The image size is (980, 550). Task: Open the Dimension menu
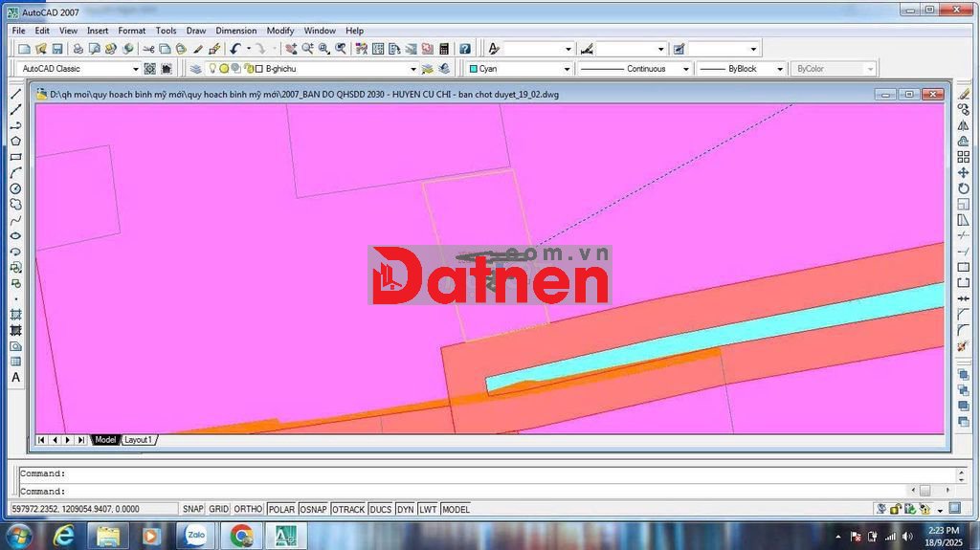point(235,31)
